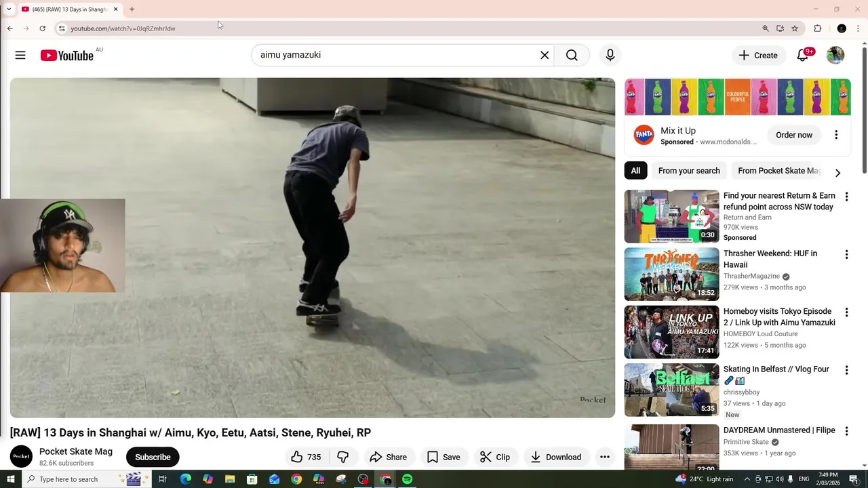
Task: Open Skating In Belfast thumbnail
Action: click(671, 390)
